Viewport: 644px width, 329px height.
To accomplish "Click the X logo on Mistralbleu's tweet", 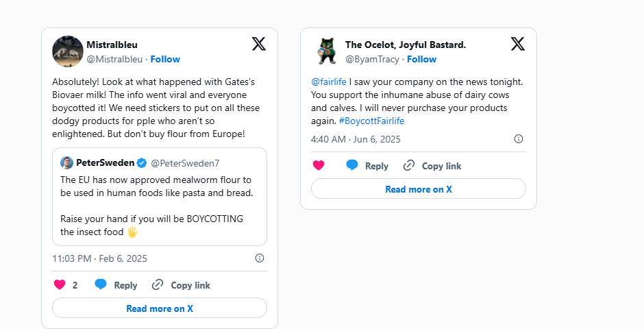I will [x=258, y=44].
